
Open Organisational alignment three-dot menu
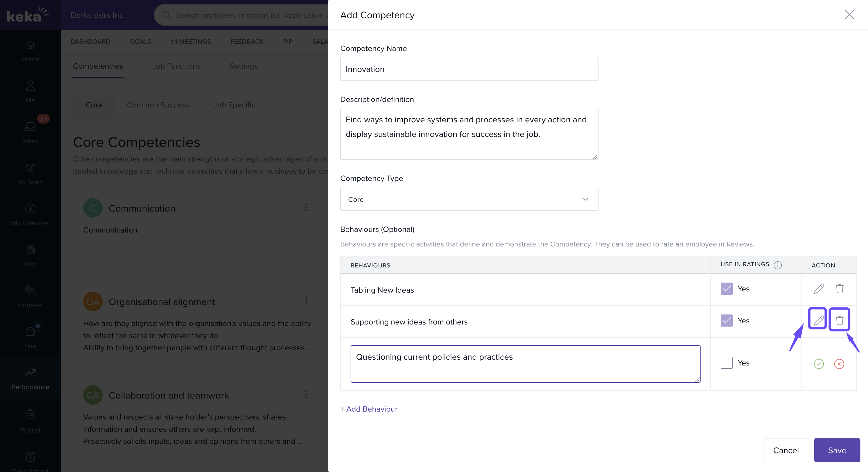(306, 300)
